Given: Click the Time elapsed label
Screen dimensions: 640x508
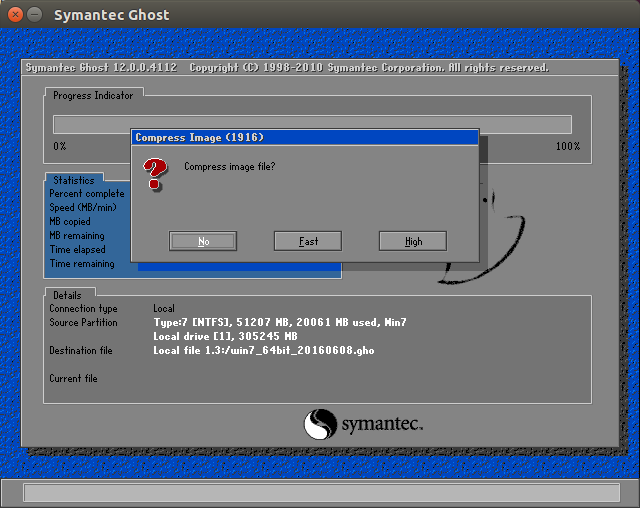Looking at the screenshot, I should point(78,249).
